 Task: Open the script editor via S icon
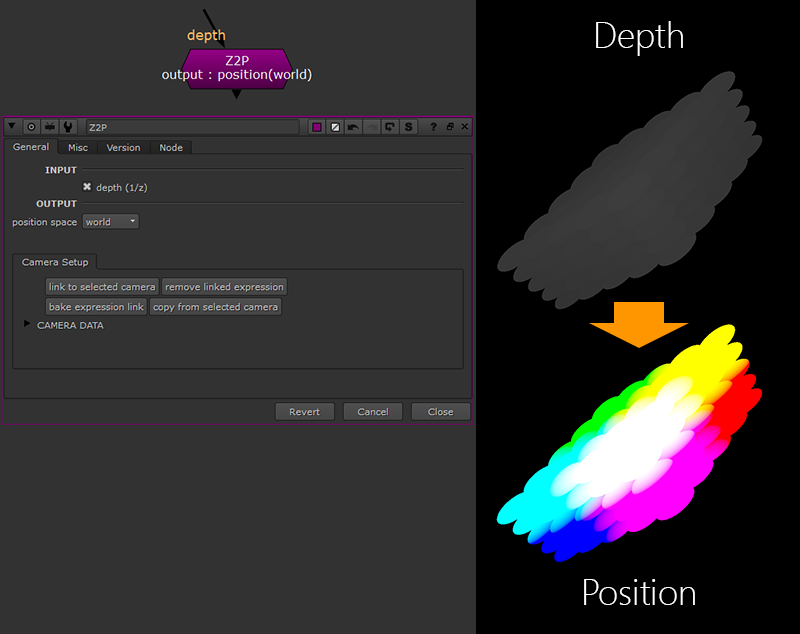[x=408, y=126]
